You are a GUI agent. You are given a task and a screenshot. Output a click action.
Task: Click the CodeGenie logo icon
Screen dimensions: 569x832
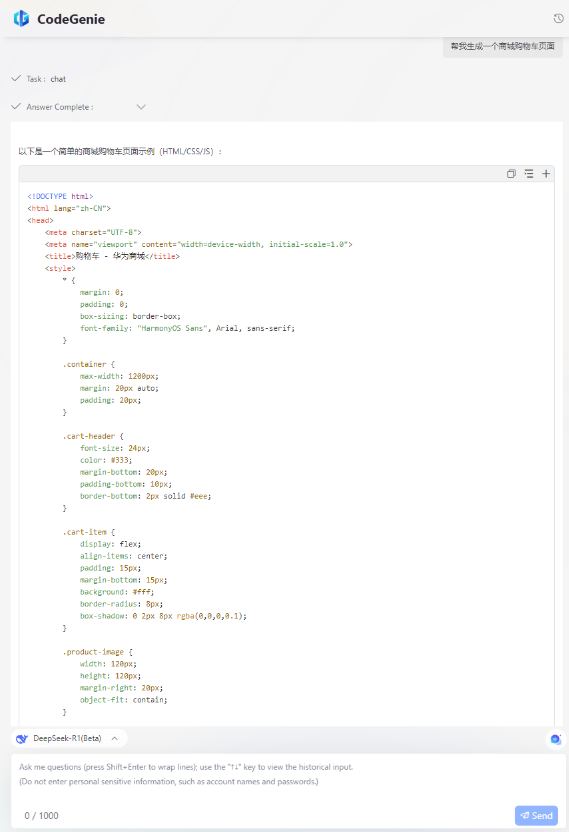[22, 19]
